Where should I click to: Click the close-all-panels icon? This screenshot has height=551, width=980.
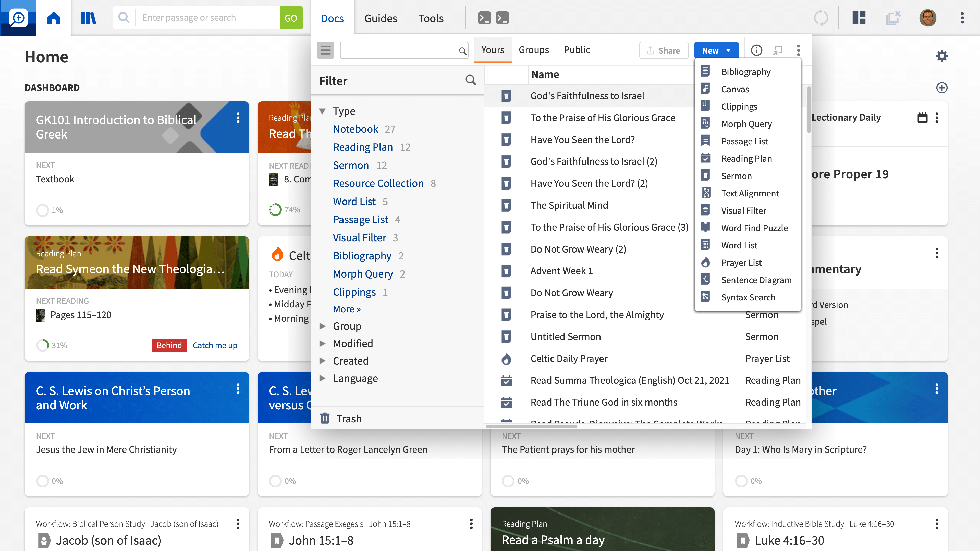coord(893,18)
